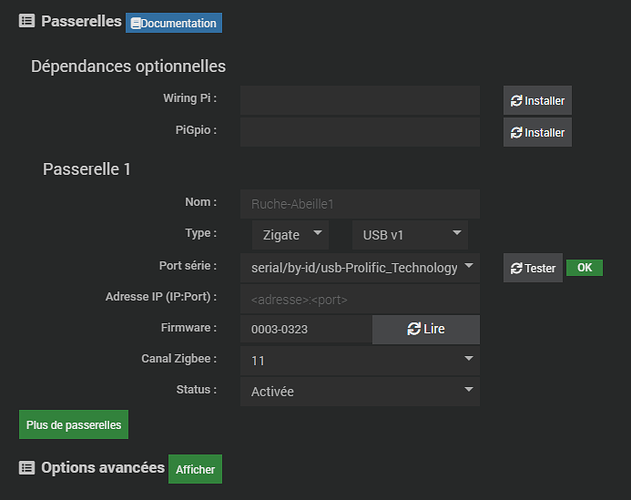Click the Adresse IP input field
Viewport: 631px width, 500px height.
(x=360, y=299)
